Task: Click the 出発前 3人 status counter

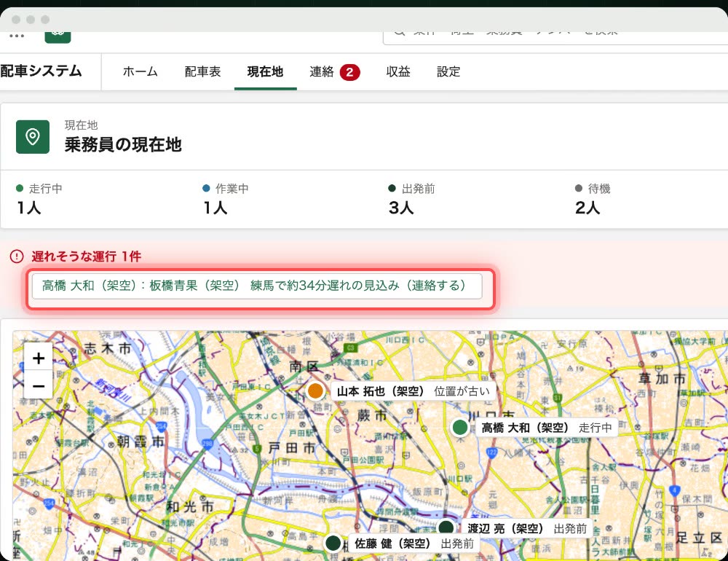Action: tap(411, 199)
